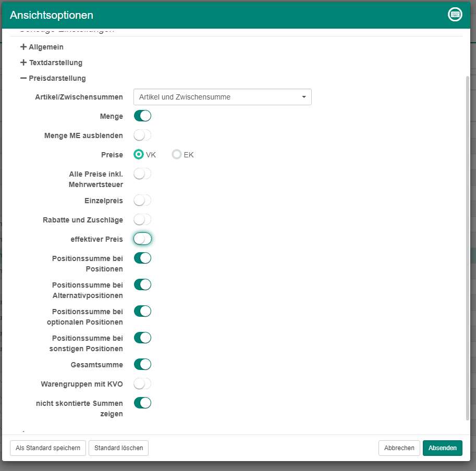Switch on Rabatte und Zuschläge
The image size is (476, 471).
point(142,220)
